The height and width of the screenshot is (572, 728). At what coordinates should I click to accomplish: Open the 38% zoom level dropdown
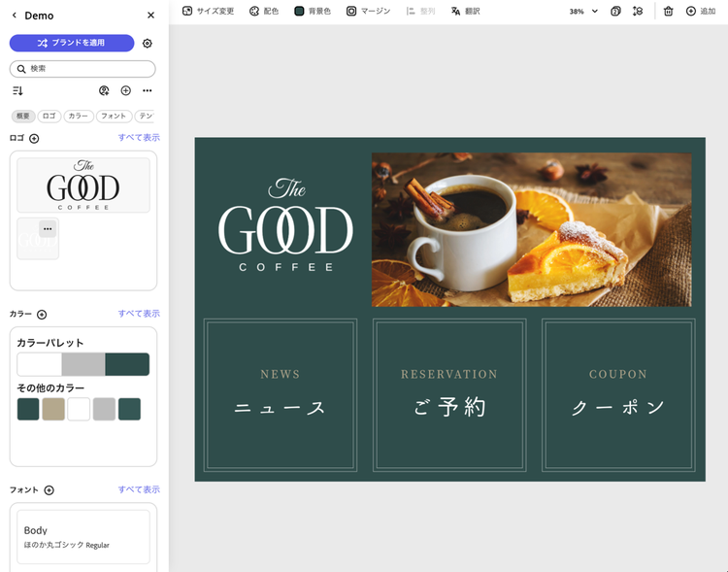tap(583, 11)
